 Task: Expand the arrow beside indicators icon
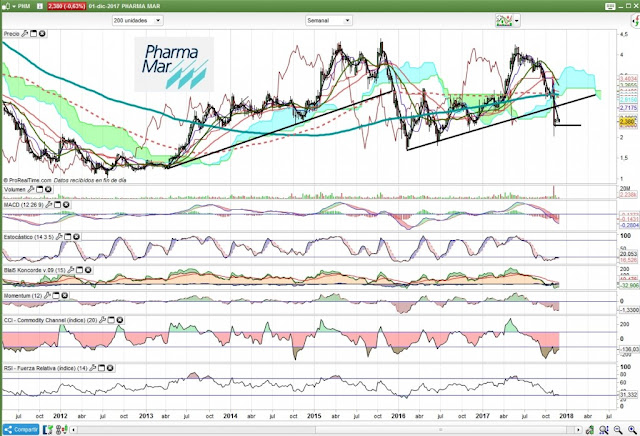coord(517,20)
